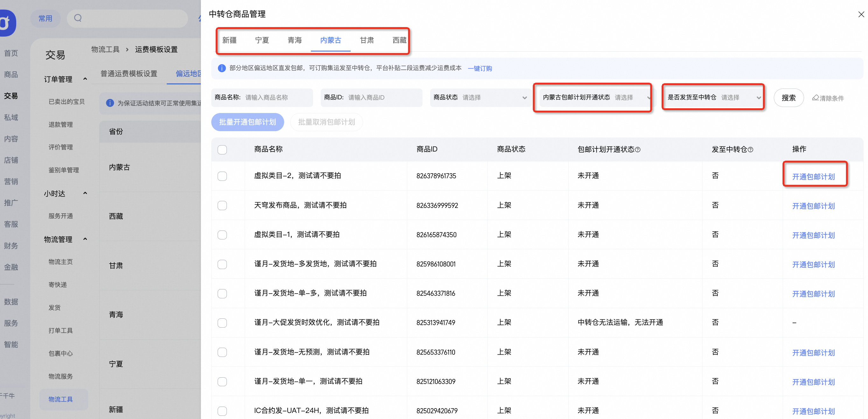
Task: Click the top search box in header
Action: coord(127,18)
